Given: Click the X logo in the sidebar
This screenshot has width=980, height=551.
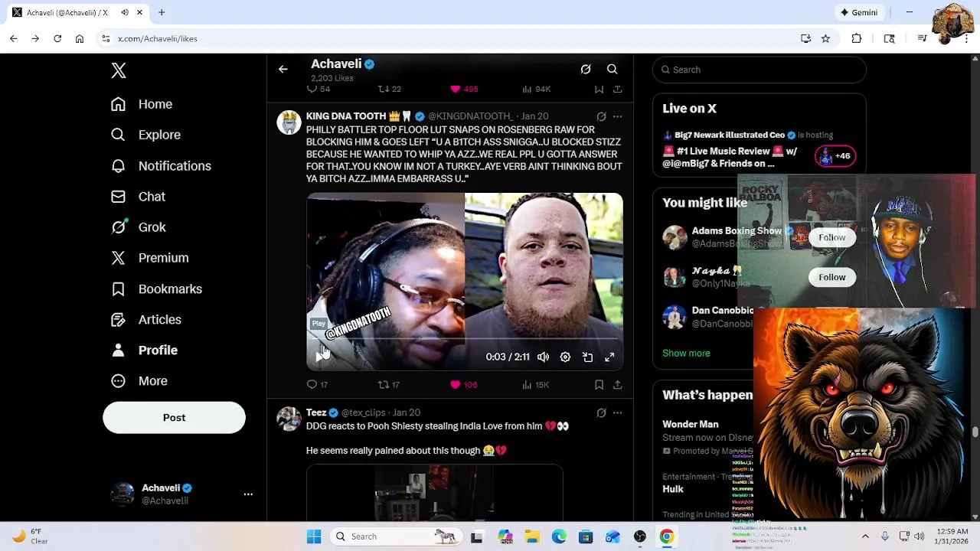Looking at the screenshot, I should pos(118,70).
